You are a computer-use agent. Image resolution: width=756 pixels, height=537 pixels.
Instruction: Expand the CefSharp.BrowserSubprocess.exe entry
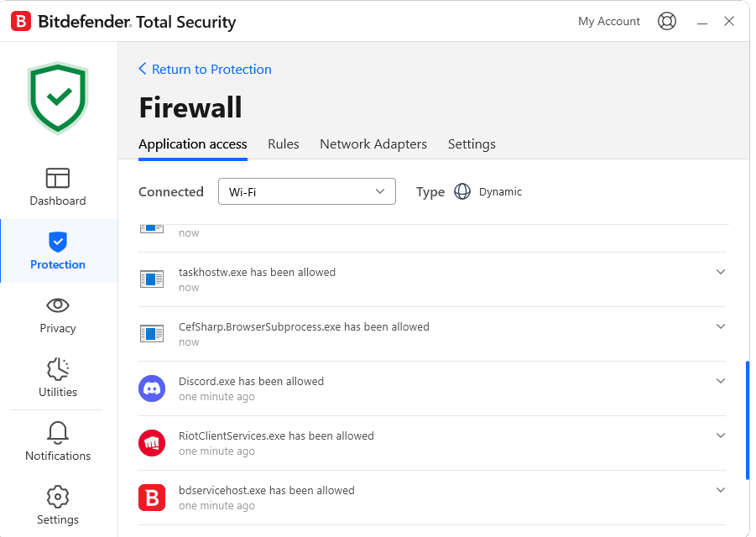coord(720,326)
